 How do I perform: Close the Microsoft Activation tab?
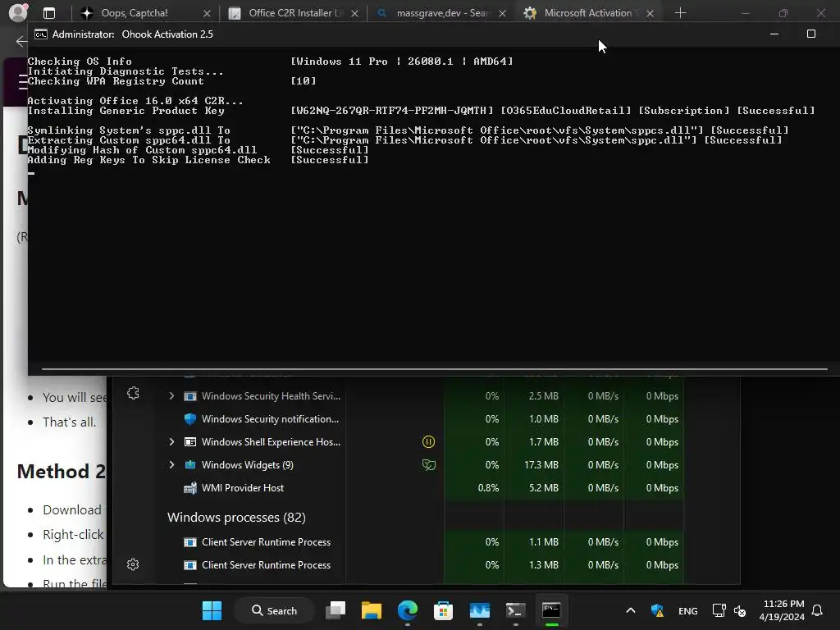(650, 13)
